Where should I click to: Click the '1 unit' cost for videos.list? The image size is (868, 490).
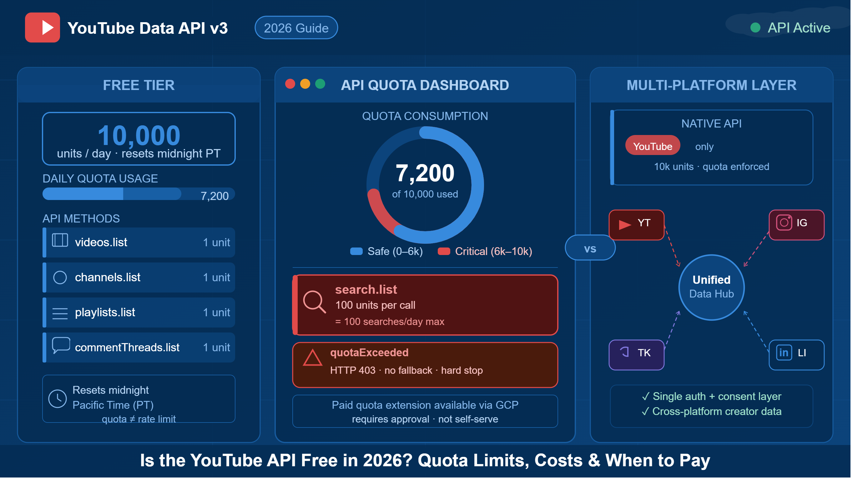[216, 242]
